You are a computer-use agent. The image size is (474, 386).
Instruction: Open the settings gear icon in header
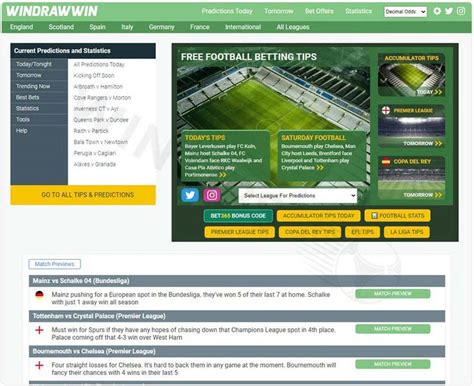pos(437,11)
